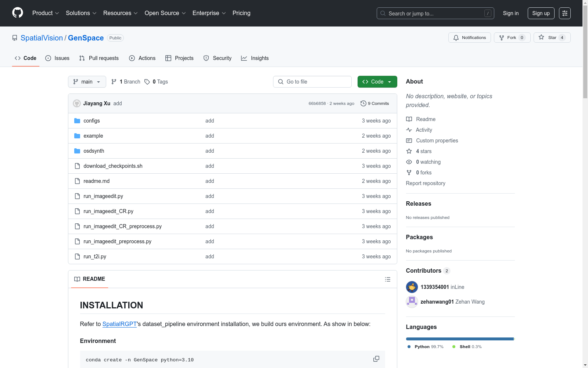Click the book icon beside Readme link
The height and width of the screenshot is (368, 588).
coord(409,119)
